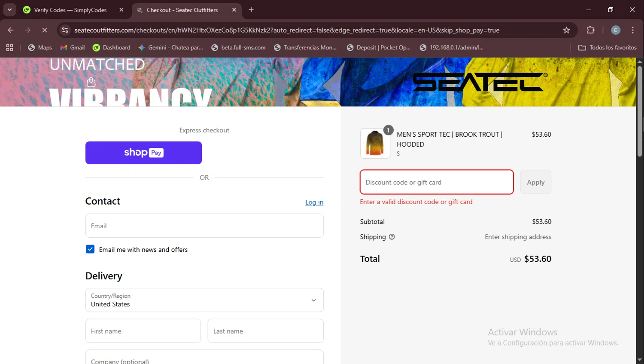Click the page vertical scrollbar
The image size is (644, 364).
click(640, 112)
